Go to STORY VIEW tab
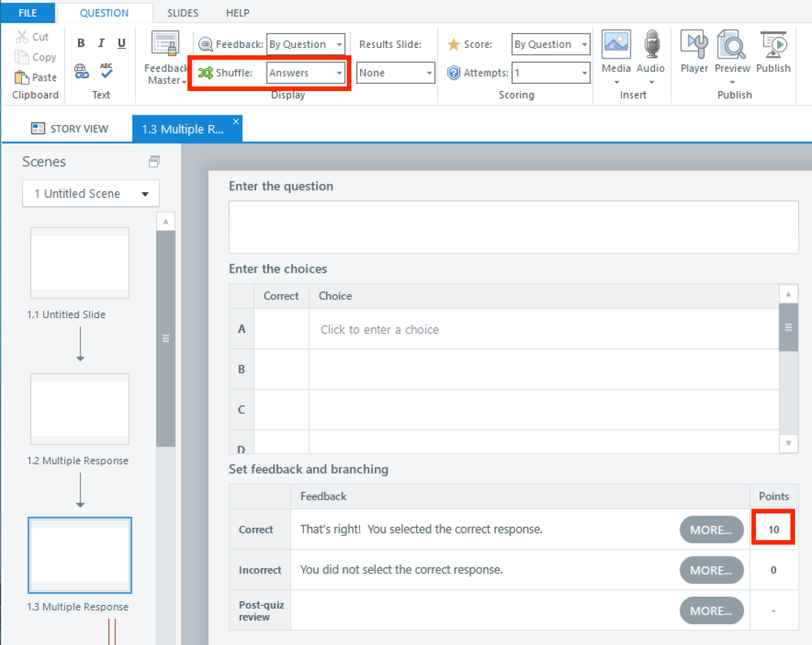The image size is (812, 645). click(69, 129)
